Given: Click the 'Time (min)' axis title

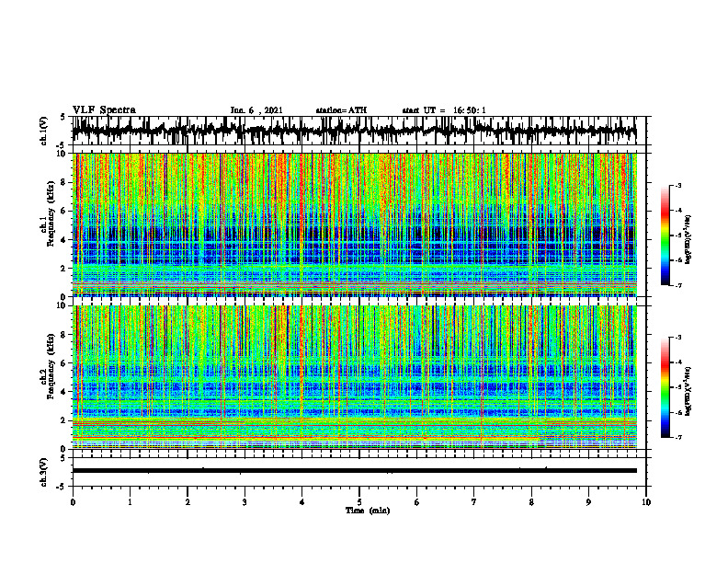Looking at the screenshot, I should pyautogui.click(x=368, y=511).
